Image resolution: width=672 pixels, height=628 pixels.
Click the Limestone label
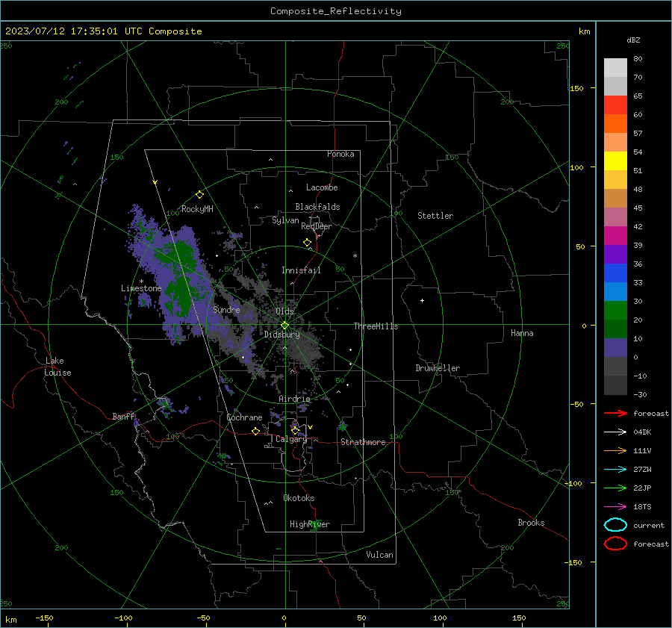pos(141,288)
